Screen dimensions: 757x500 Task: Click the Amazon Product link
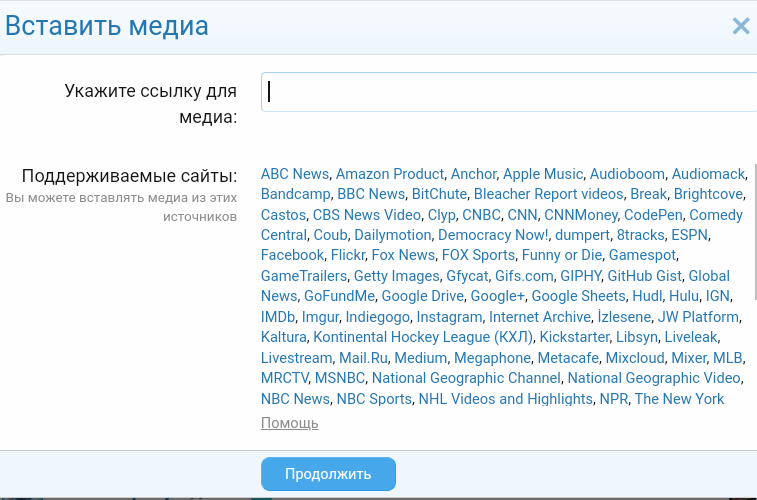[389, 174]
